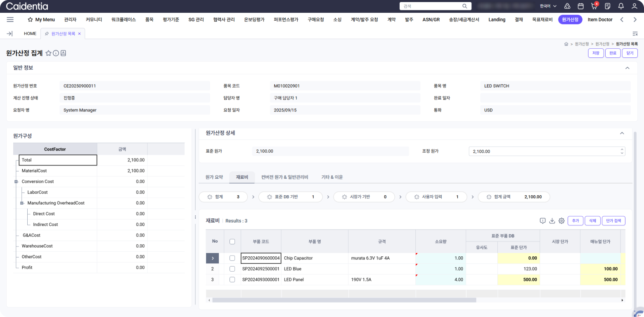Open the user profile icon
The height and width of the screenshot is (317, 644).
click(x=635, y=6)
